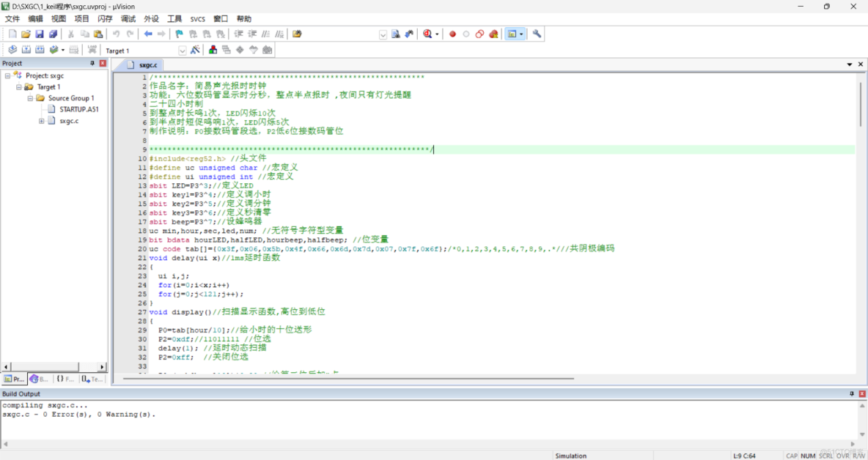Download code to flash memory
This screenshot has width=868, height=460.
pos(92,50)
